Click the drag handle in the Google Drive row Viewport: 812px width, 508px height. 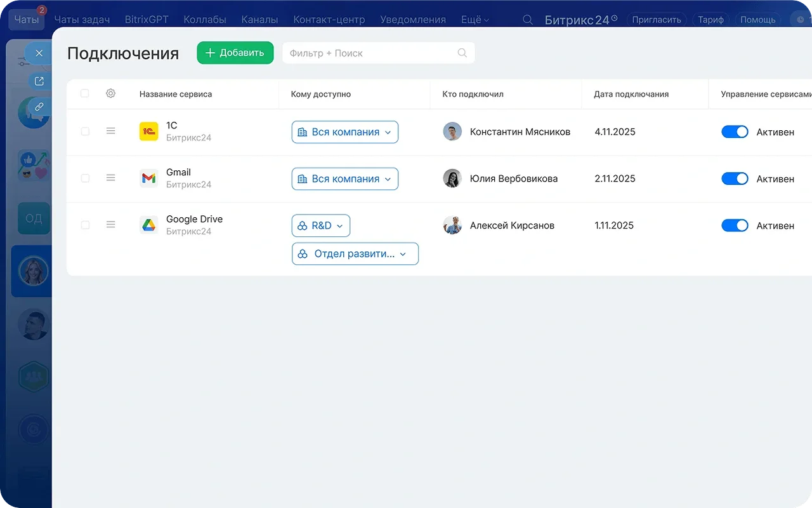(x=110, y=225)
